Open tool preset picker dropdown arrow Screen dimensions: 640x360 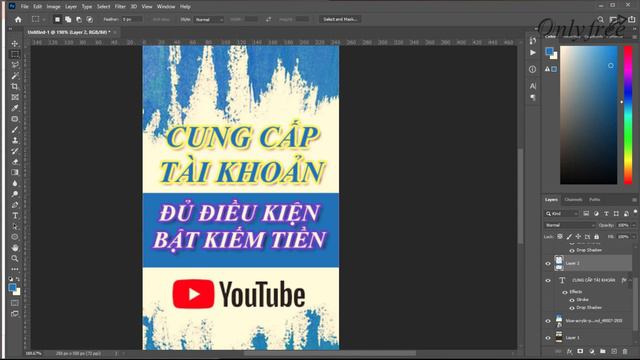(x=44, y=19)
